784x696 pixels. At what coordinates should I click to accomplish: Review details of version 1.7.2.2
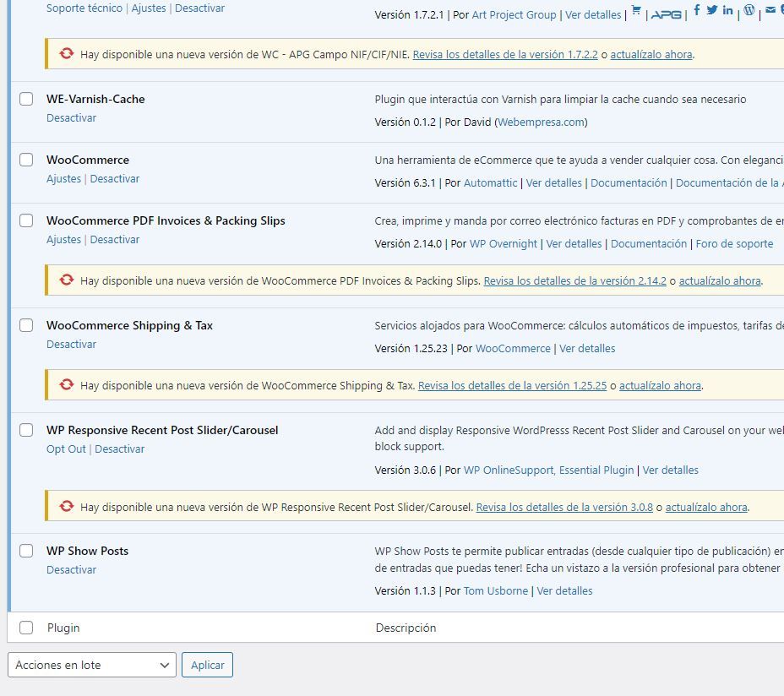tap(505, 55)
